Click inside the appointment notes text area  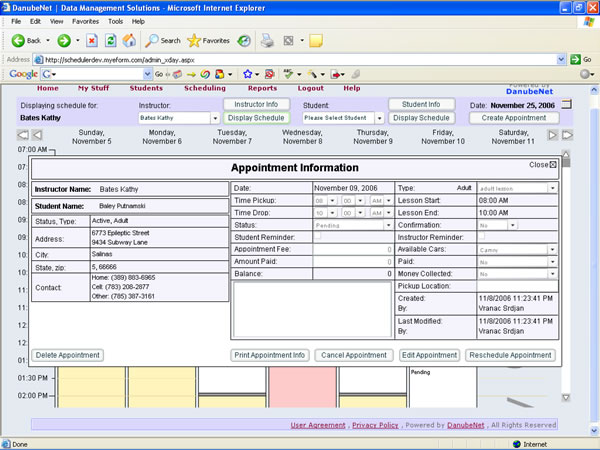312,310
